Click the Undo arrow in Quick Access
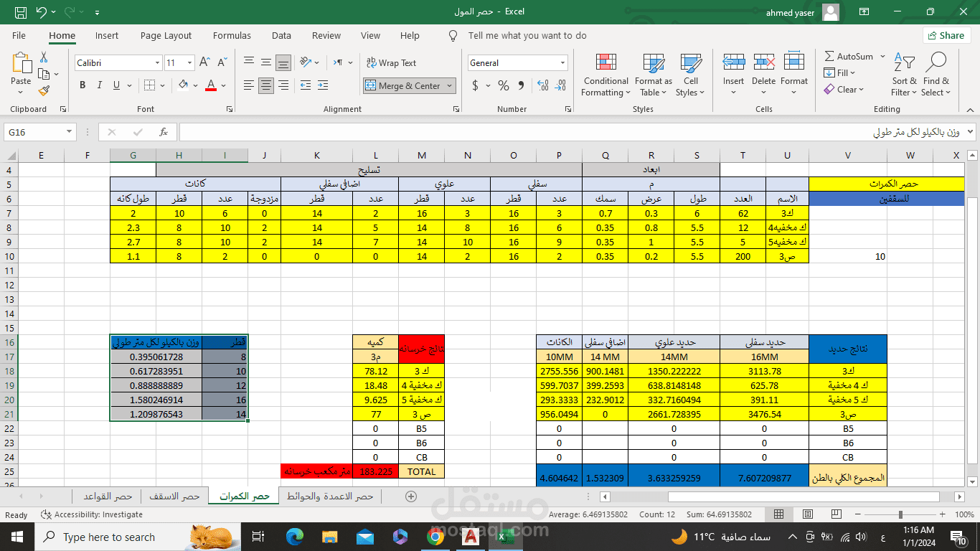 [41, 12]
